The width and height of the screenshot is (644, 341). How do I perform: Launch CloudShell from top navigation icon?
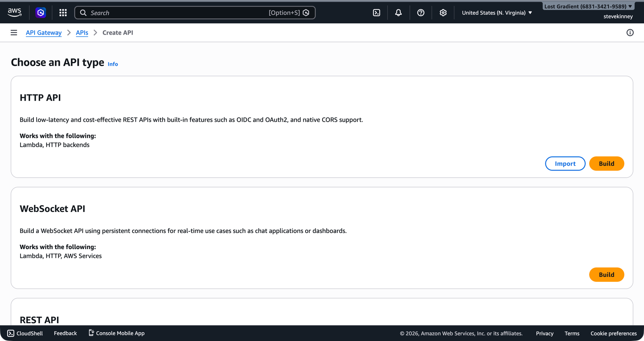376,13
